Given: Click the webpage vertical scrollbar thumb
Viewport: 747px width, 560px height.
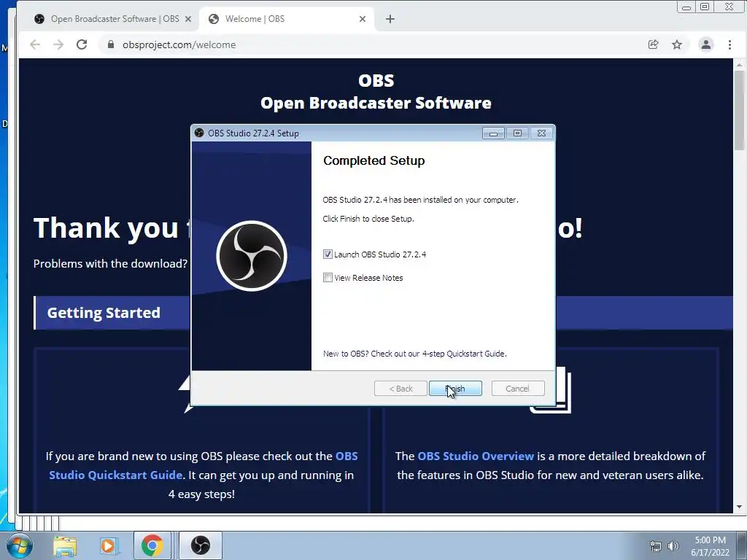Looking at the screenshot, I should (740, 111).
